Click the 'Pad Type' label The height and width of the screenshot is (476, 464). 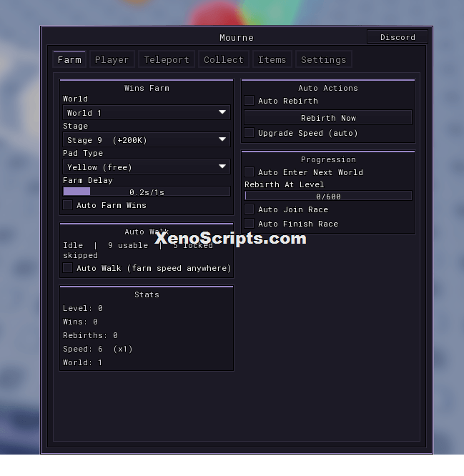[x=83, y=153]
